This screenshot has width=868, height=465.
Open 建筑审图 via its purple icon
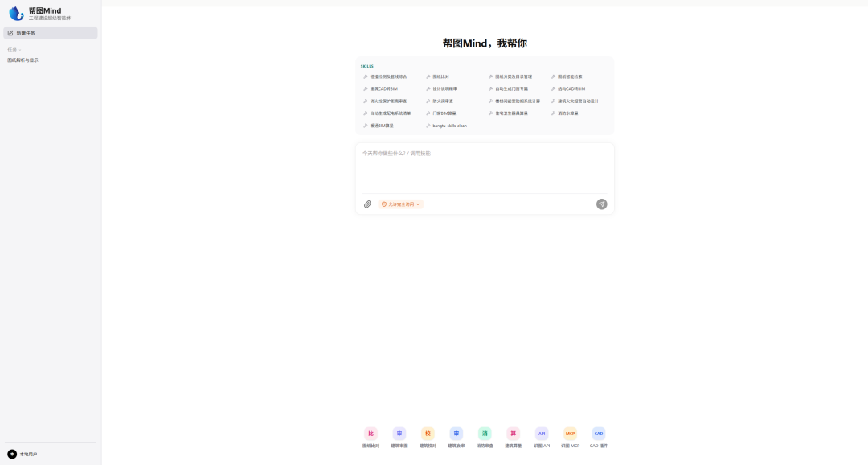pos(399,434)
